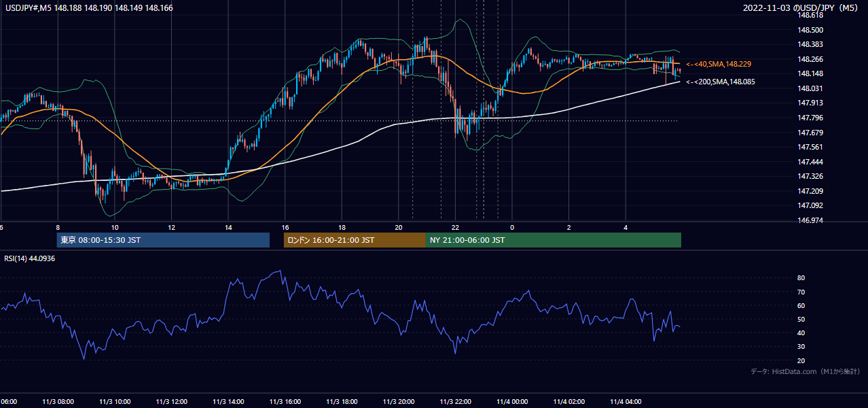Click hour 14 on the price chart time axis
868x408 pixels.
(228, 228)
